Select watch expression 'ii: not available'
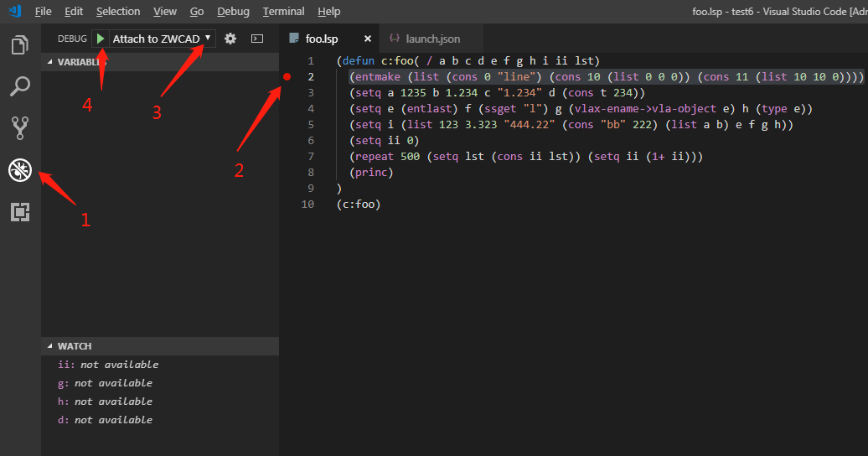Image resolution: width=868 pixels, height=456 pixels. [x=160, y=365]
